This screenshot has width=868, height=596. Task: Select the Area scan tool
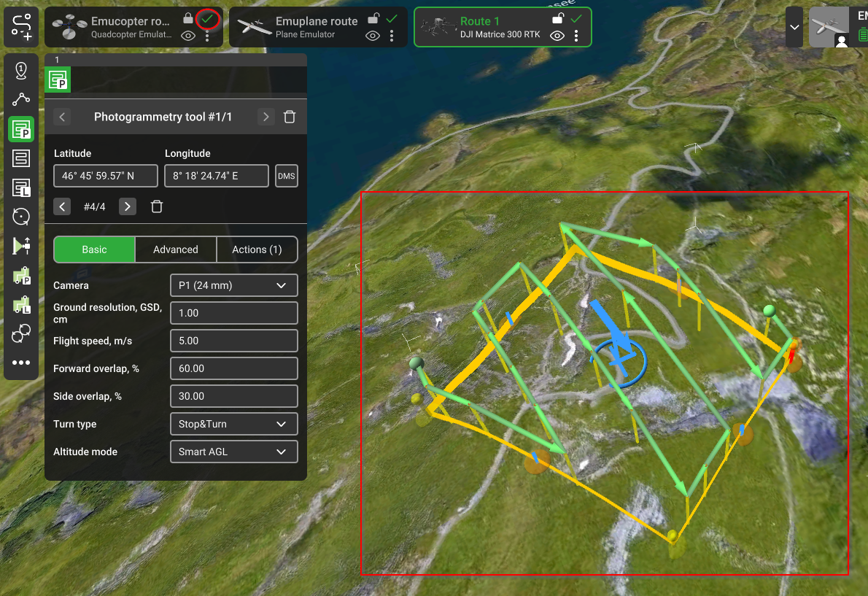point(21,158)
